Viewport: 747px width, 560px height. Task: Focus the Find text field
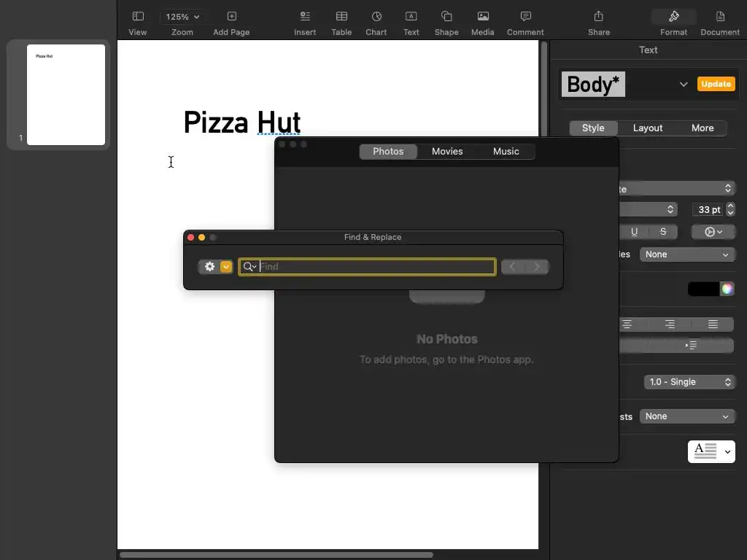click(368, 267)
